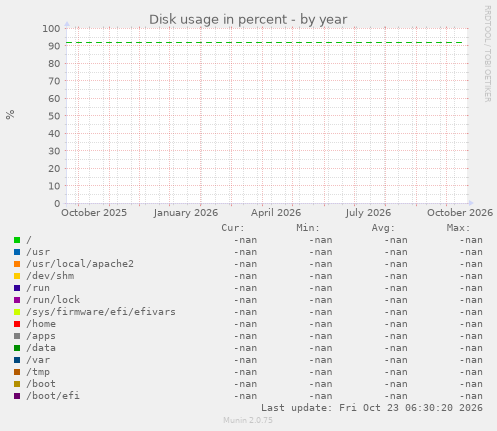497x431 pixels.
Task: Click the Avg: column header
Action: [383, 228]
